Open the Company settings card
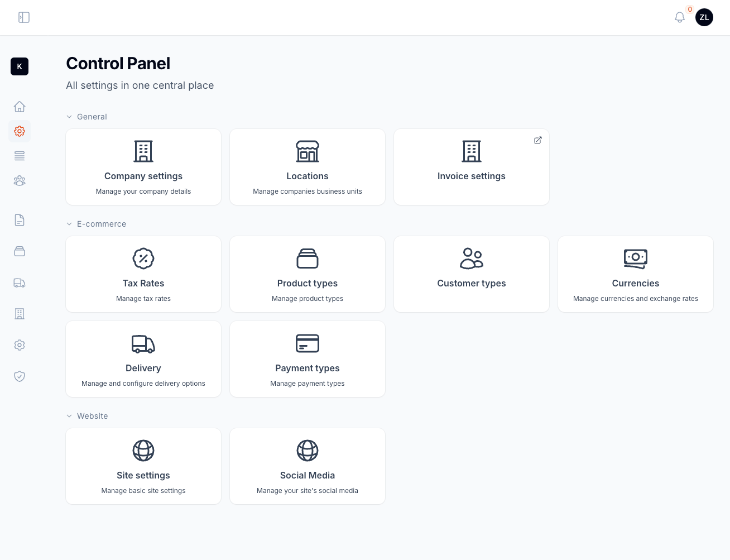Screen dimensions: 730x560 [x=143, y=167]
